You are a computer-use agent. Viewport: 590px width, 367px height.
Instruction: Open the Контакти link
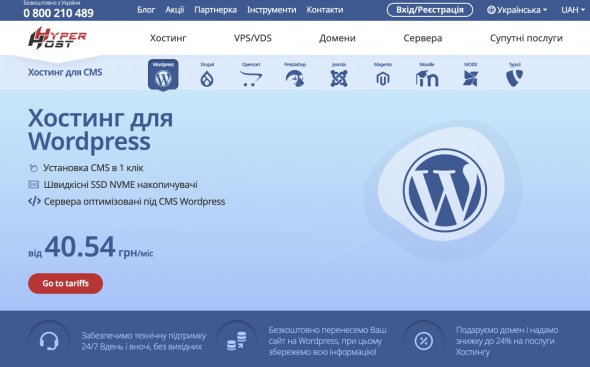coord(325,10)
